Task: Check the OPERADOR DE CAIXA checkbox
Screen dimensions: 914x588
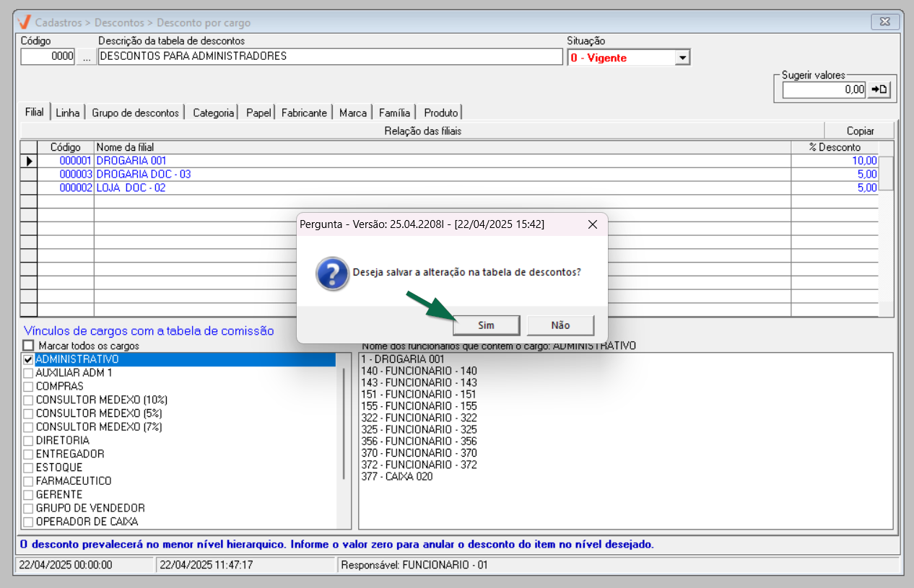Action: click(28, 522)
